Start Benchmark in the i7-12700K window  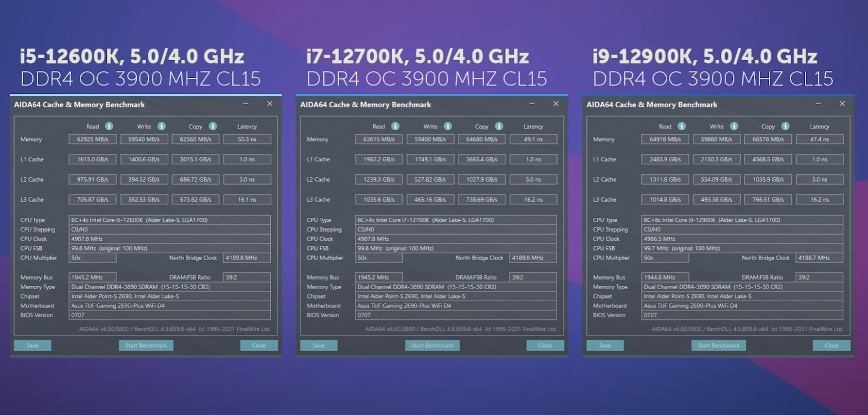pyautogui.click(x=432, y=346)
